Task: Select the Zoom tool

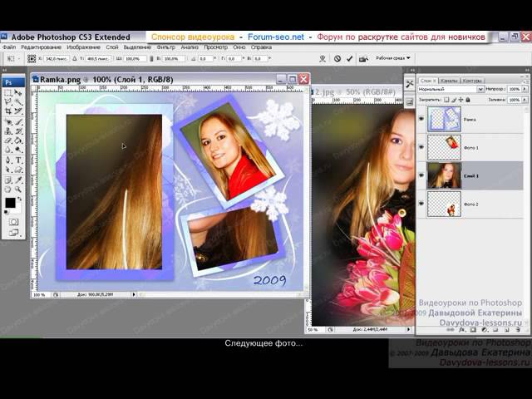Action: (x=18, y=190)
